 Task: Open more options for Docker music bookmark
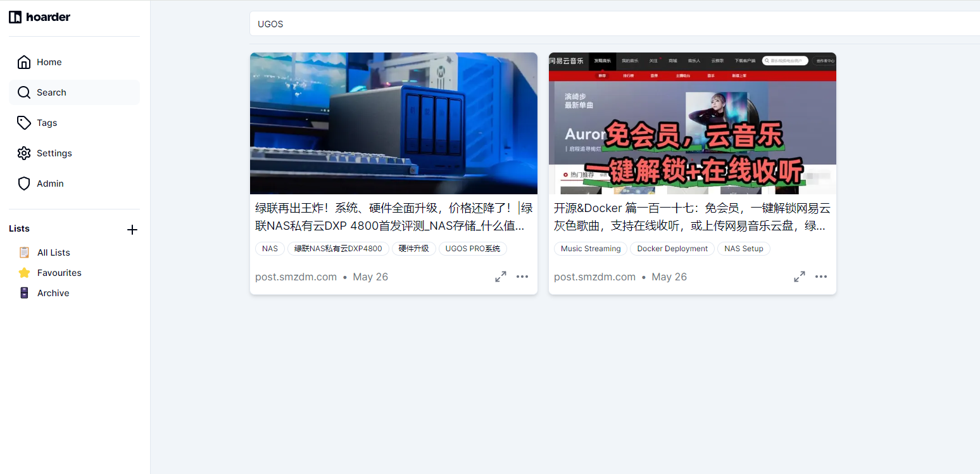pos(821,277)
